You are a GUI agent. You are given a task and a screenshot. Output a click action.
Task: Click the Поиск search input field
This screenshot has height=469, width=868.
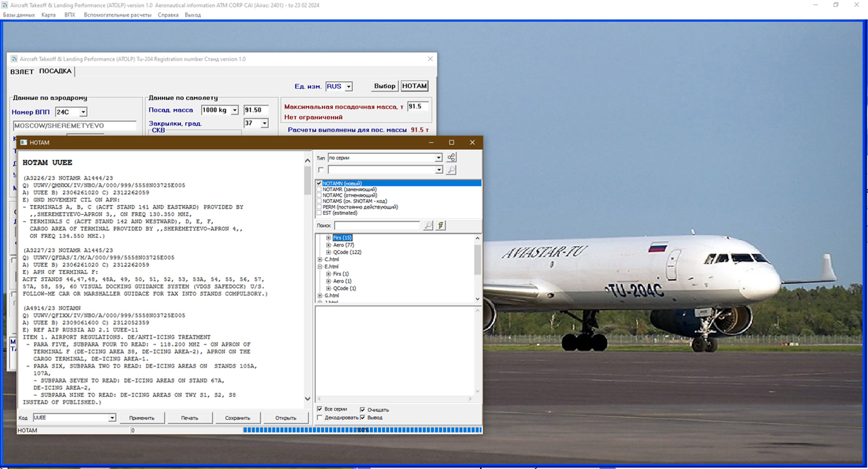point(377,225)
